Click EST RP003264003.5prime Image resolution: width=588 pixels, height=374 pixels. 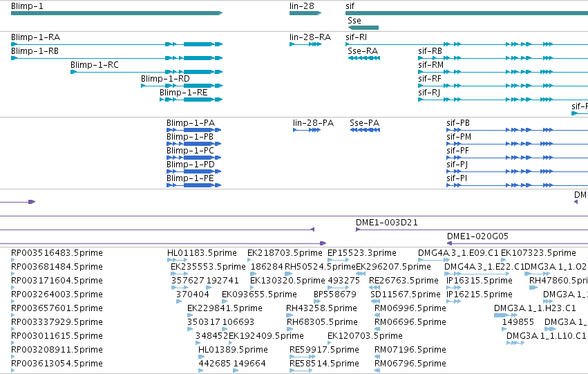[x=57, y=294]
